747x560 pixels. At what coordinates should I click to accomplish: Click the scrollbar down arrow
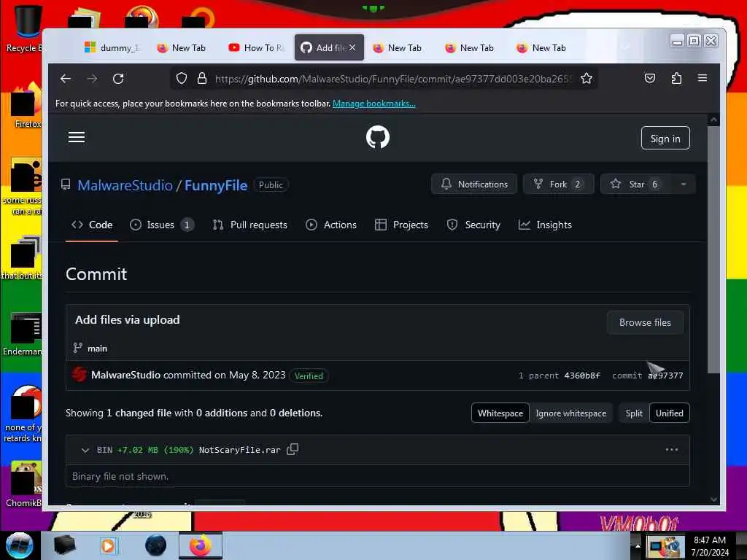(x=713, y=499)
